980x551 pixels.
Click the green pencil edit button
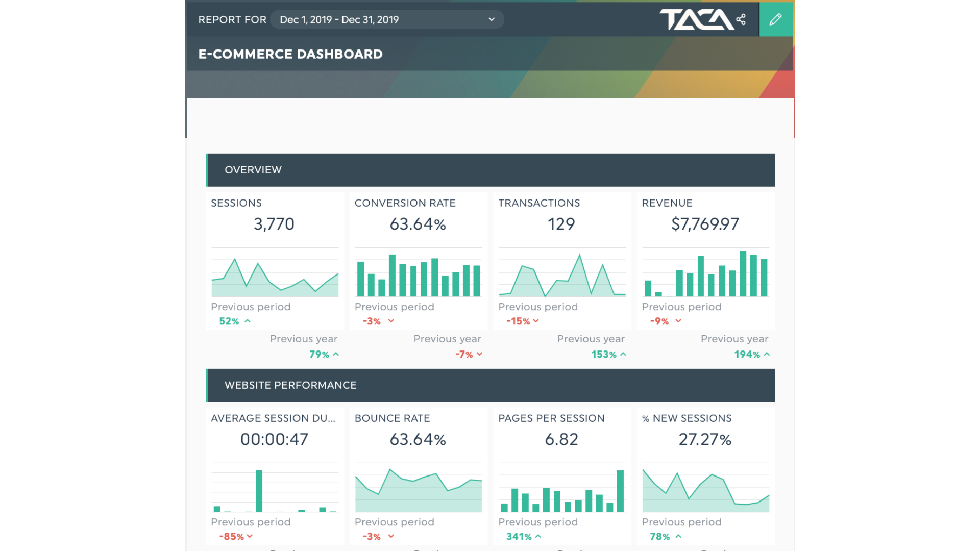pos(776,19)
